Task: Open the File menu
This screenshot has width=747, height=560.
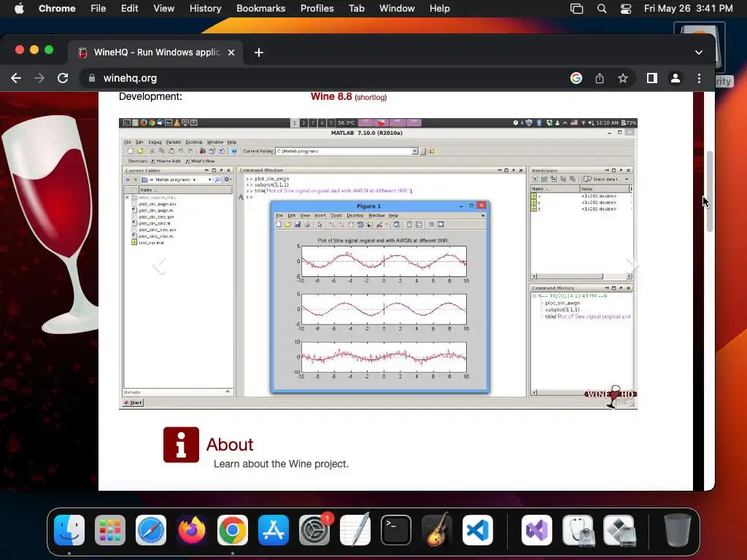Action: pyautogui.click(x=98, y=9)
